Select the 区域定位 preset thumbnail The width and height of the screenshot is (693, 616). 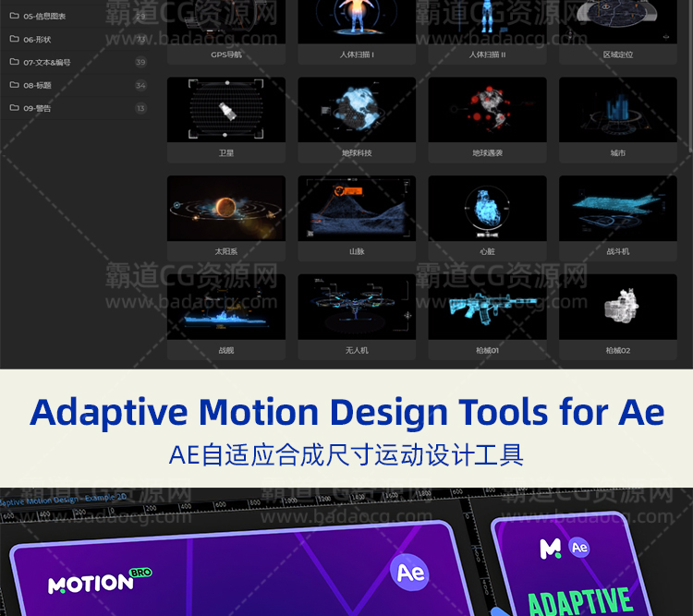(618, 21)
